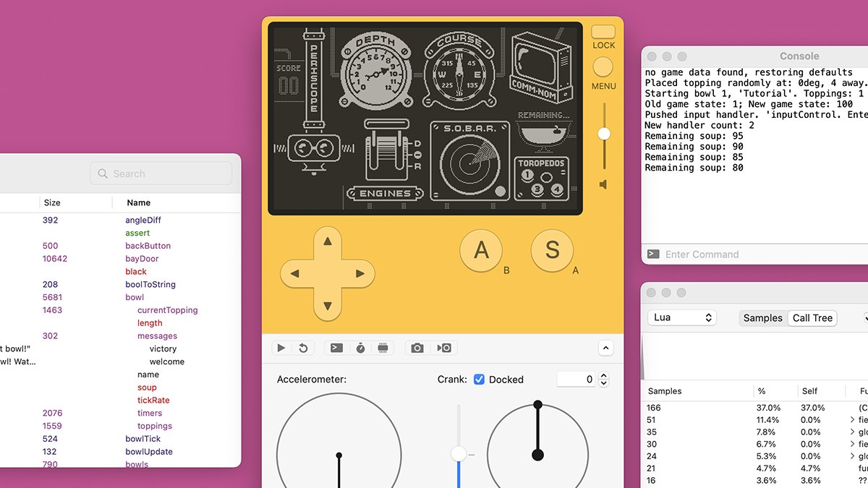Image resolution: width=868 pixels, height=488 pixels.
Task: Switch to the Call Tree tab
Action: coord(812,318)
